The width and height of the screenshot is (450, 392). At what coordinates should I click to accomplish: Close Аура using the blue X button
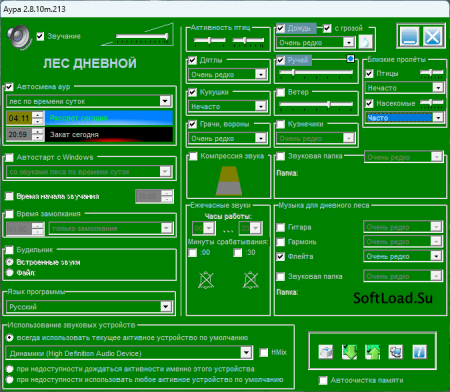pyautogui.click(x=432, y=36)
